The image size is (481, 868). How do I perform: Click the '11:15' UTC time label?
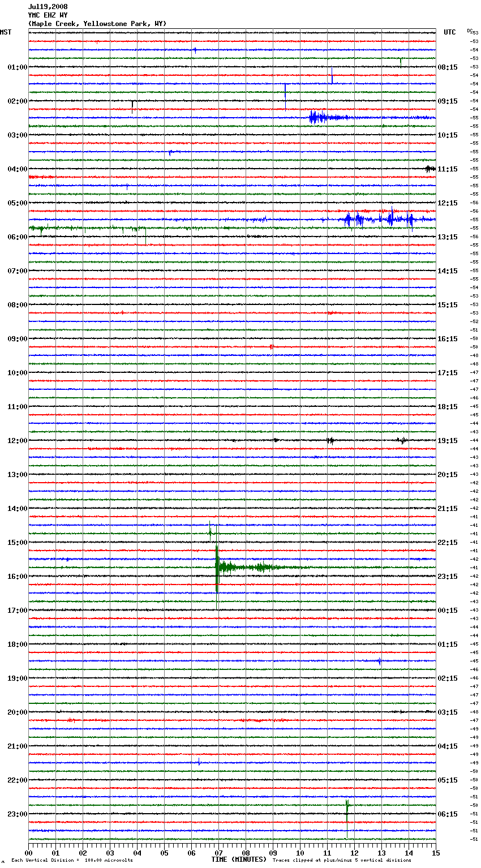pyautogui.click(x=448, y=169)
